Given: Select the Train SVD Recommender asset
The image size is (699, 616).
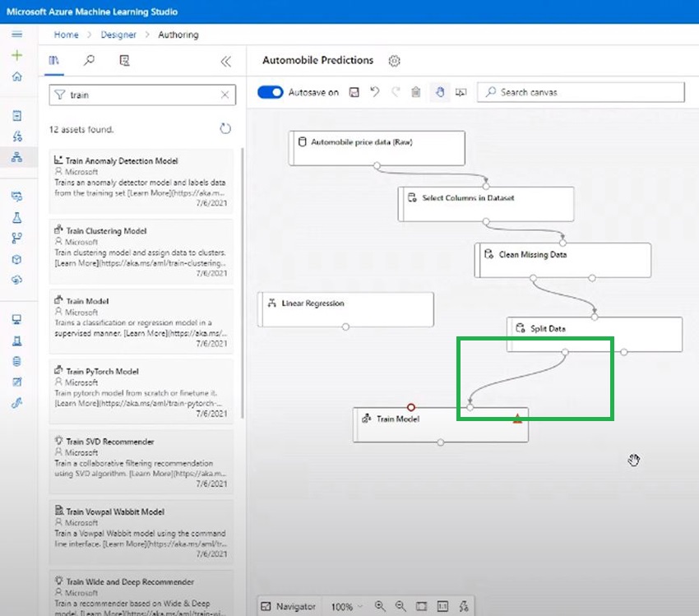Looking at the screenshot, I should coord(141,462).
